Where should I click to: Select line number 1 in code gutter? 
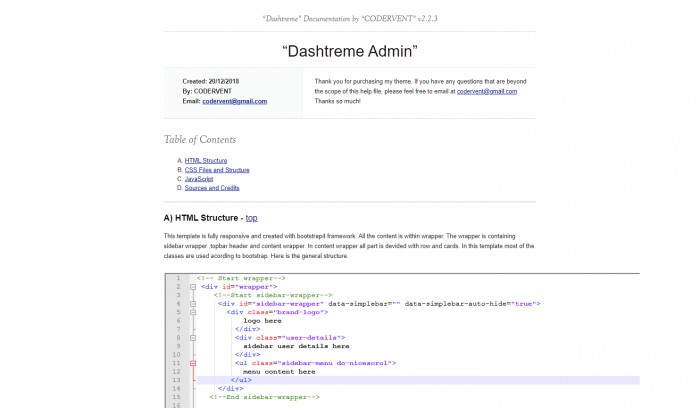click(178, 278)
